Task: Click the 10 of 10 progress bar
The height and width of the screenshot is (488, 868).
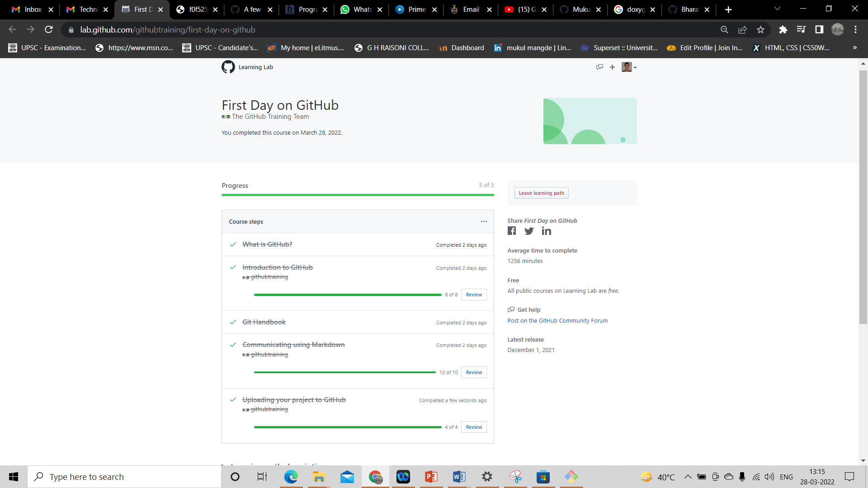Action: [x=345, y=372]
